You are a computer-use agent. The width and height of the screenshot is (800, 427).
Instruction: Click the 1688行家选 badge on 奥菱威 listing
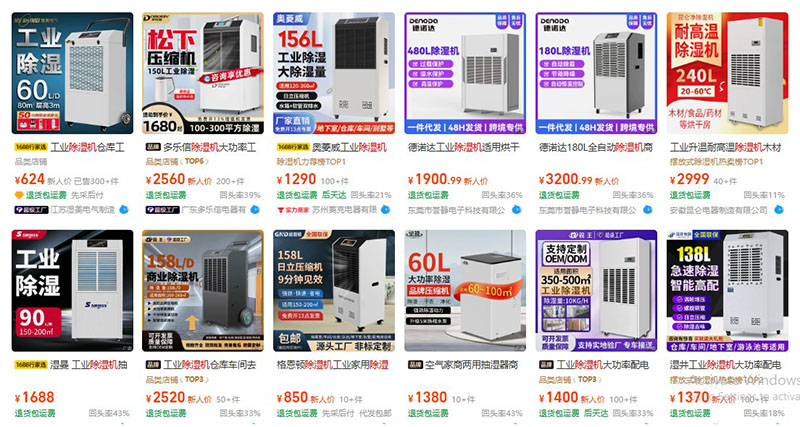293,147
